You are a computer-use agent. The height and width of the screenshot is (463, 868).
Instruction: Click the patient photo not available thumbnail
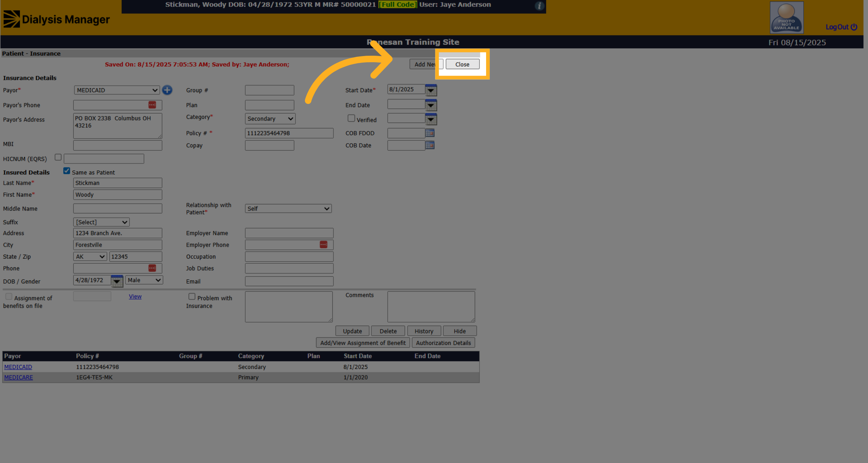[x=787, y=18]
